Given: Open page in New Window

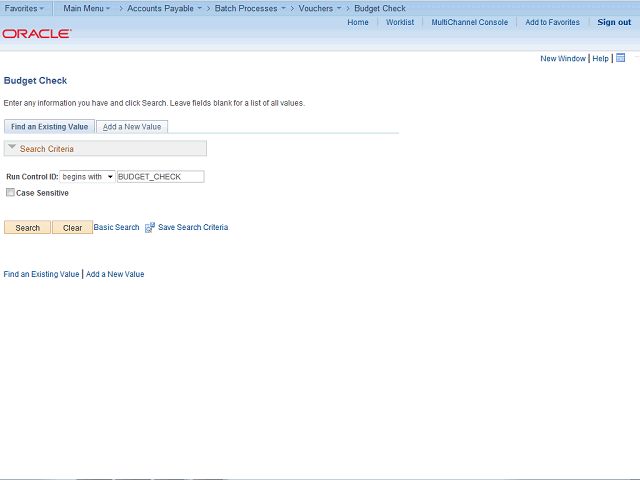Looking at the screenshot, I should pos(563,58).
